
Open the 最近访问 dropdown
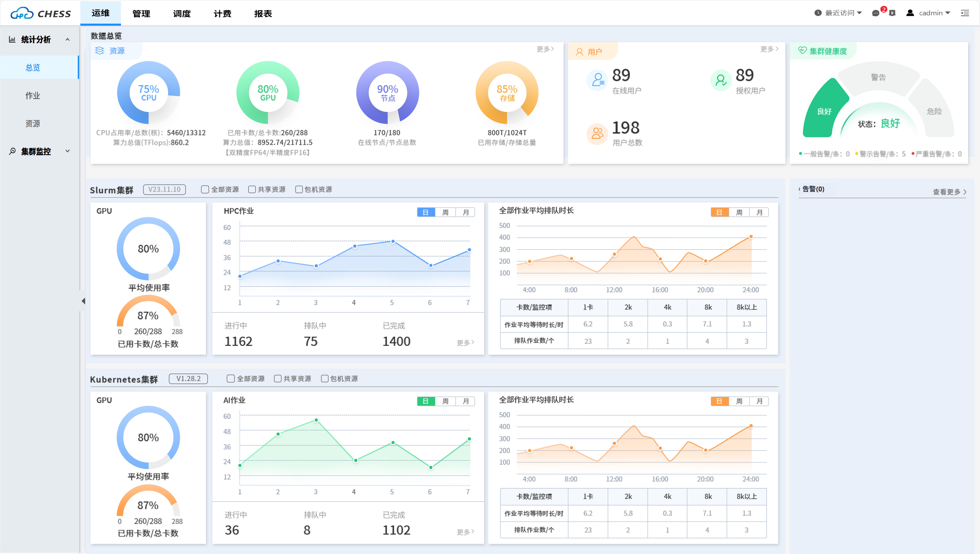pyautogui.click(x=843, y=13)
